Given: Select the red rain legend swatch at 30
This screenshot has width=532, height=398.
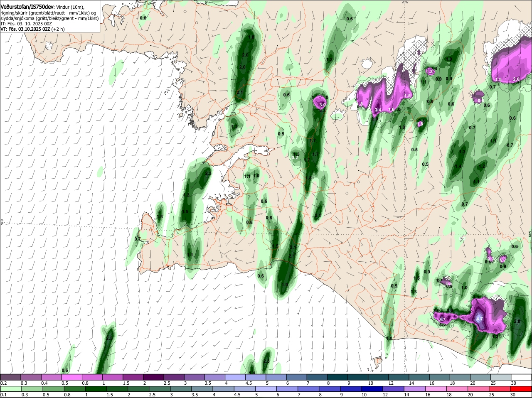Looking at the screenshot, I should pyautogui.click(x=521, y=389).
